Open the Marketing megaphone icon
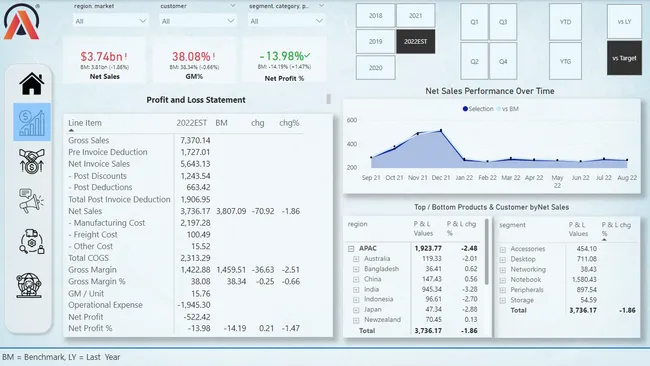Screen dimensions: 650x366 [32, 201]
